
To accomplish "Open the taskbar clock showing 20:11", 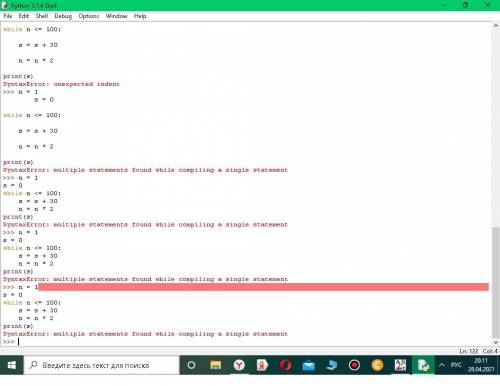I will coord(481,365).
